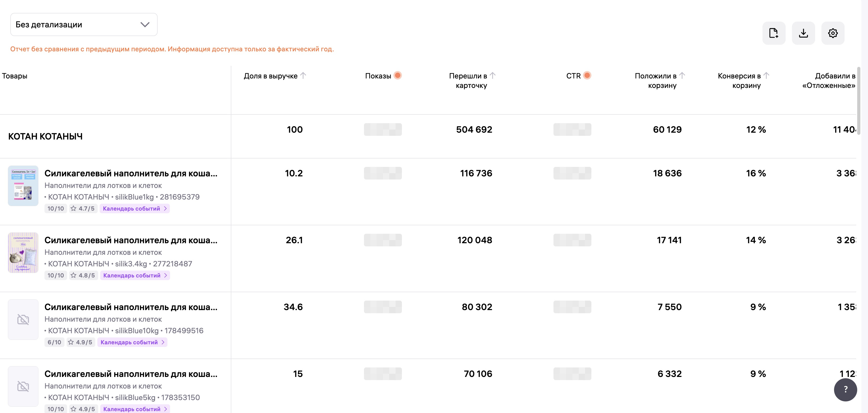Open the Без детализации dropdown

(84, 24)
